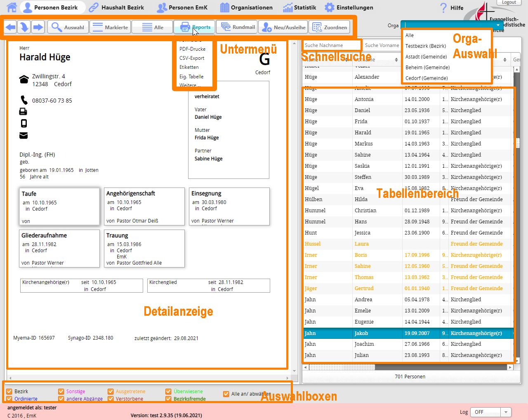Click the Alle toolbar button
528x420 pixels.
click(x=152, y=27)
